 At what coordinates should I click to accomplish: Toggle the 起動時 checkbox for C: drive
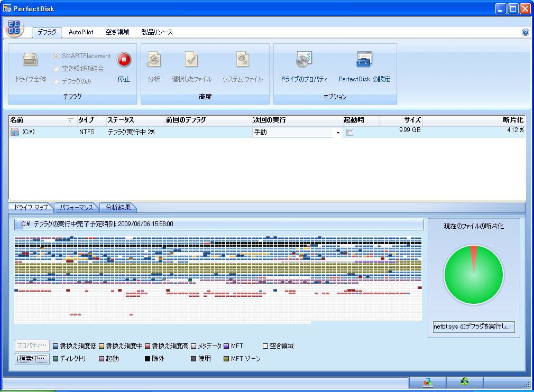point(350,133)
